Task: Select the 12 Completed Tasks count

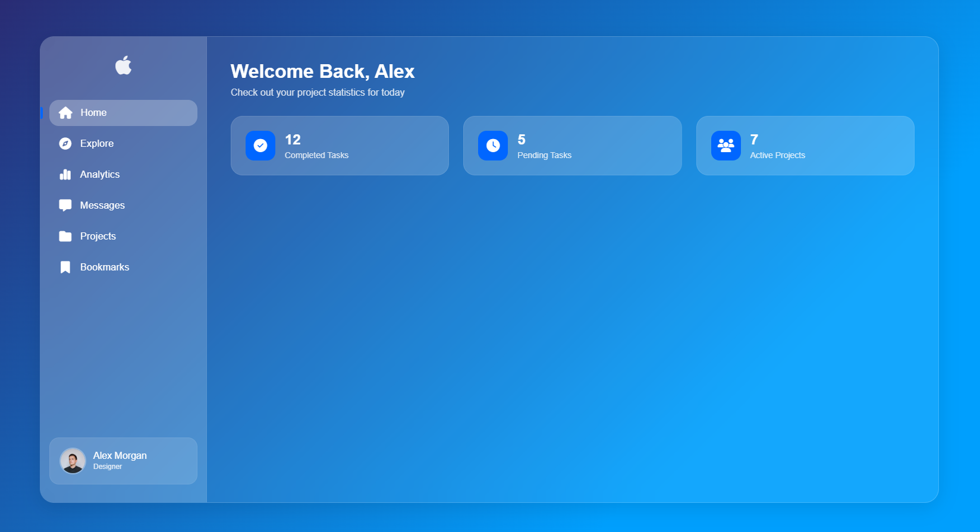Action: click(293, 140)
